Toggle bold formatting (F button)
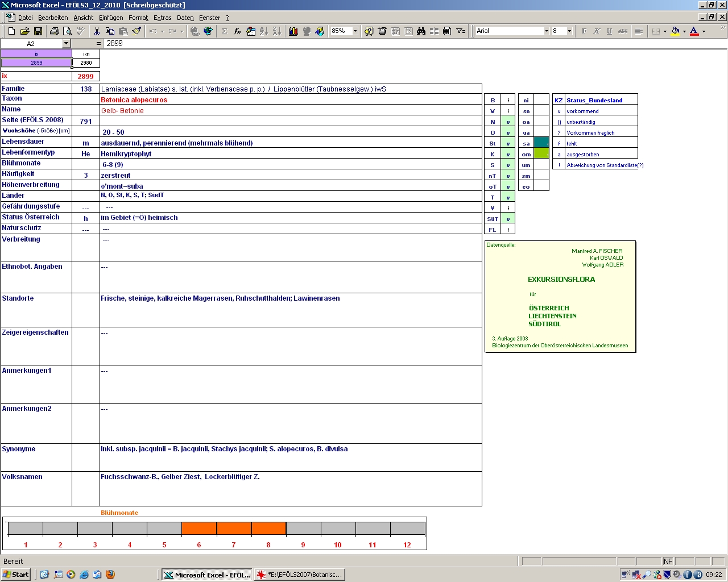Screen dimensions: 728x582 (584, 31)
